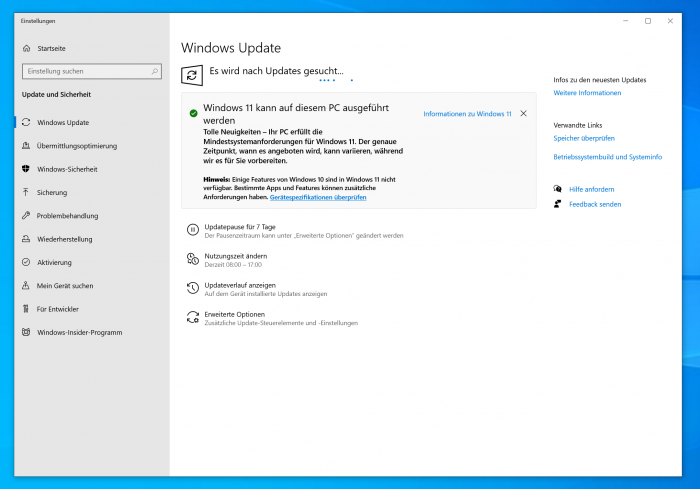Open Updateverlauf anzeigen
This screenshot has height=489, width=700.
click(x=240, y=285)
